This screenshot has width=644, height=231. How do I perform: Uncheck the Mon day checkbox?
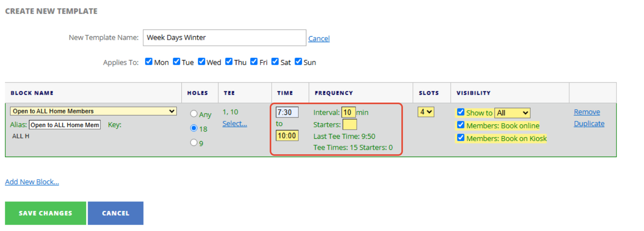pyautogui.click(x=149, y=62)
